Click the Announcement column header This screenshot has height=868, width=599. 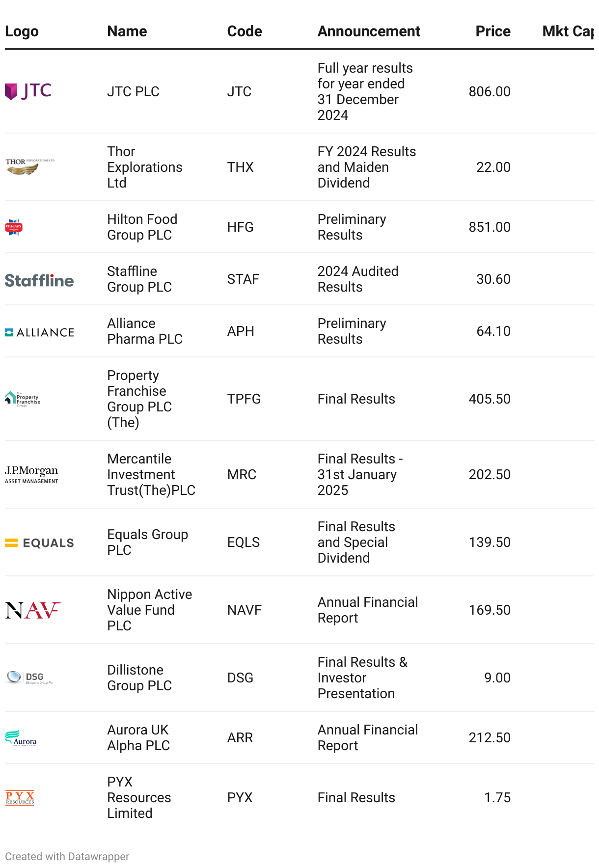[369, 31]
